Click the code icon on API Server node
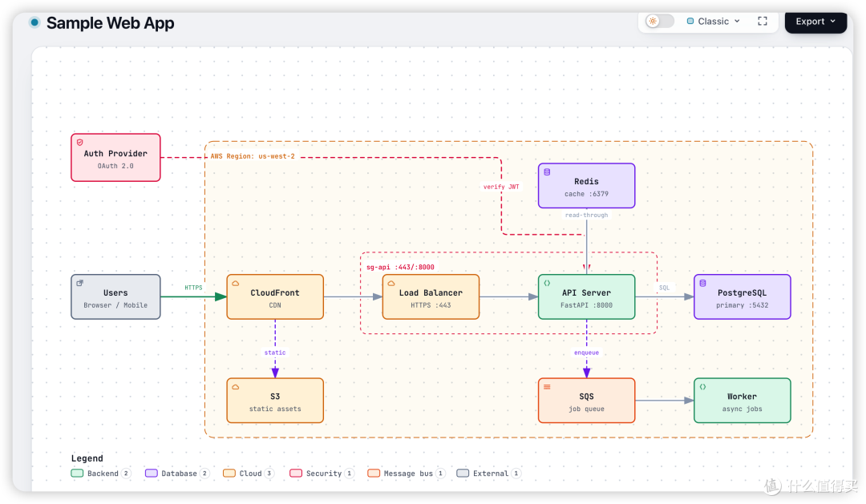Viewport: 866px width, 504px height. pos(548,283)
